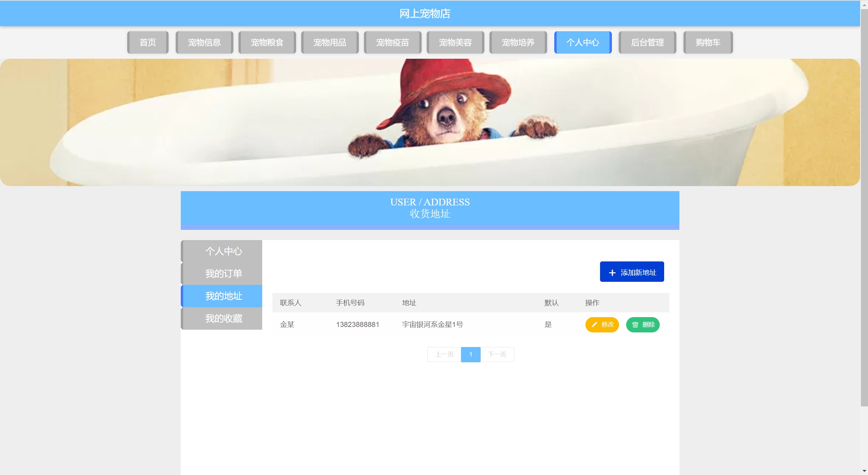Open 后台管理 admin page

coord(647,42)
